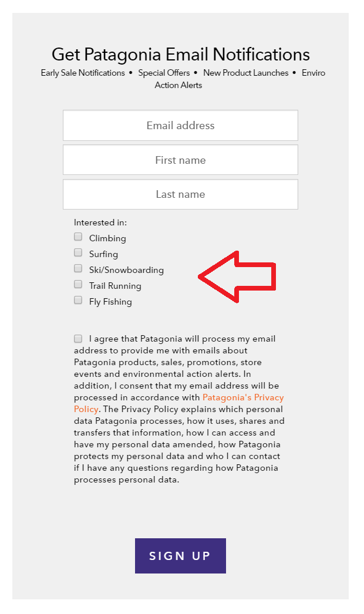Viewport: 364px width, 614px height.
Task: Check the Climbing interest checkbox
Action: (x=78, y=237)
